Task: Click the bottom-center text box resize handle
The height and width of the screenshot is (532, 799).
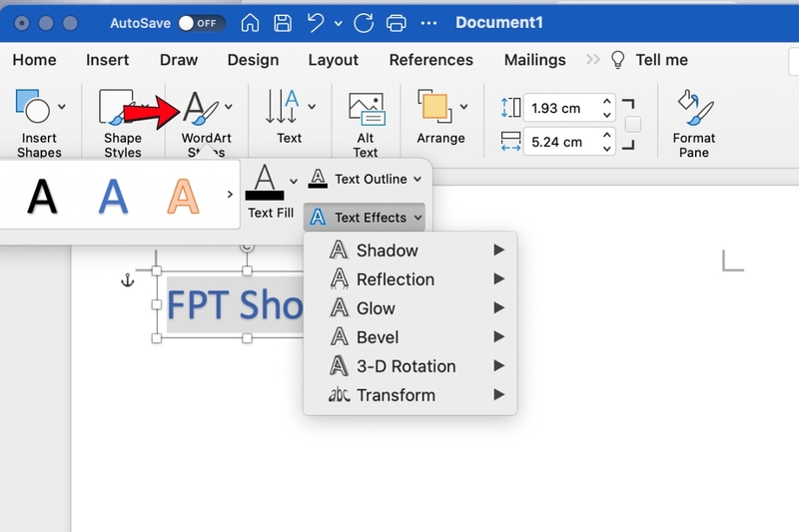Action: 247,338
